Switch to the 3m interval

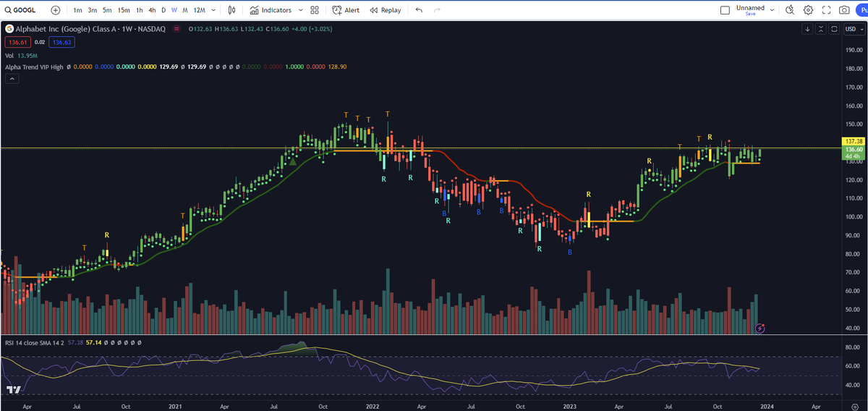click(92, 10)
